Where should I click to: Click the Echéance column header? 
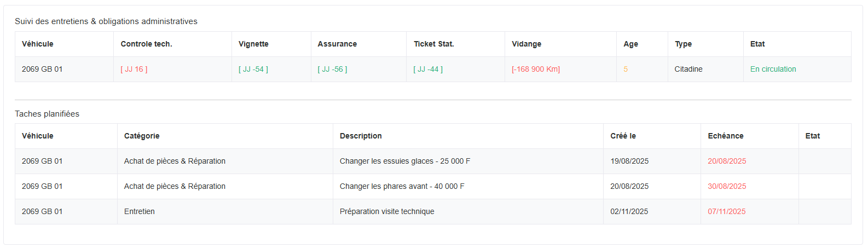[725, 136]
